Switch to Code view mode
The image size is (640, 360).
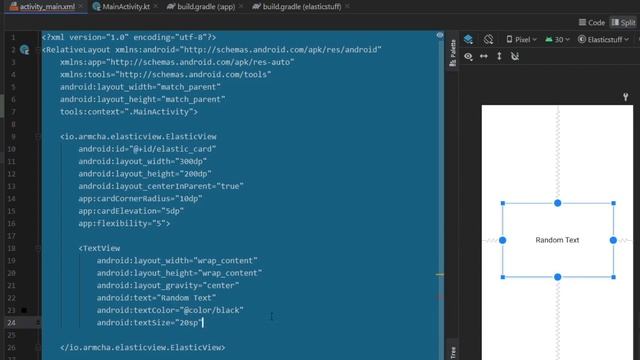[592, 22]
